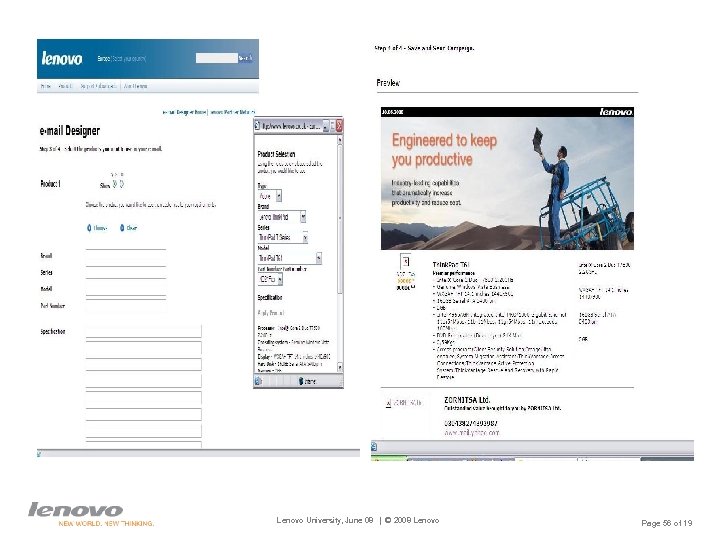Click the ThinkPad T61 heading in the preview

point(451,264)
